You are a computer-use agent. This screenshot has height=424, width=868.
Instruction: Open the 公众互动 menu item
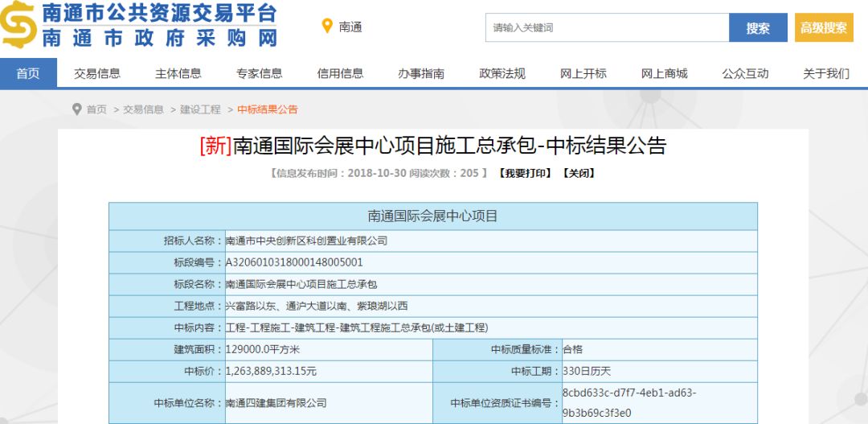(745, 73)
